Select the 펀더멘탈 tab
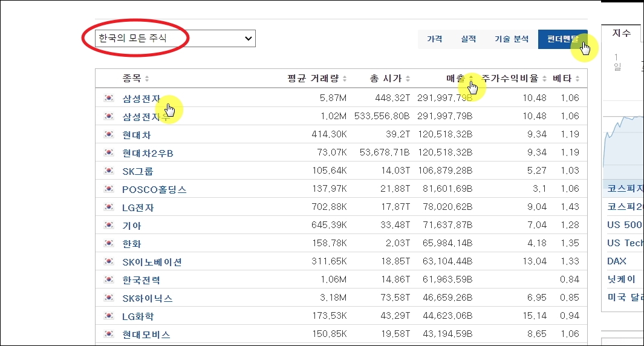This screenshot has height=346, width=644. click(563, 39)
